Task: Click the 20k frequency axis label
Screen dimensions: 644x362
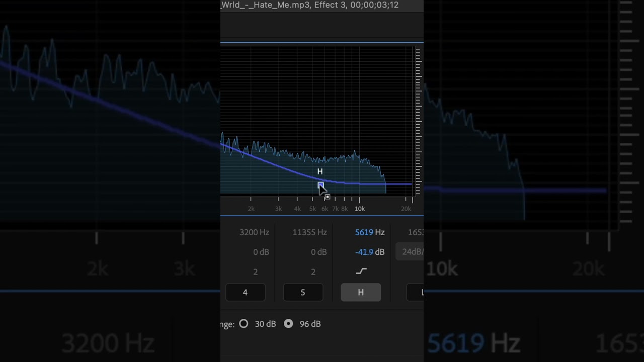Action: 406,209
